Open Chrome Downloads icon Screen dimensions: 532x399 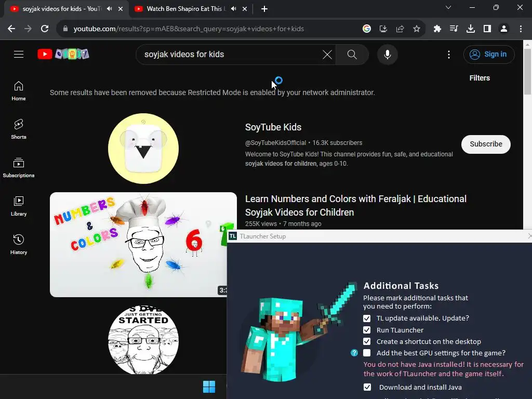(x=471, y=29)
